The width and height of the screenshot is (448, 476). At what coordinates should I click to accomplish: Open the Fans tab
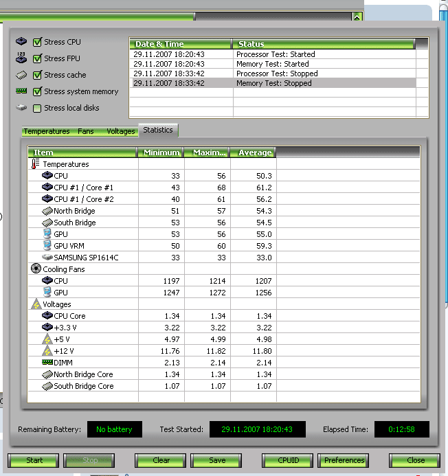86,131
